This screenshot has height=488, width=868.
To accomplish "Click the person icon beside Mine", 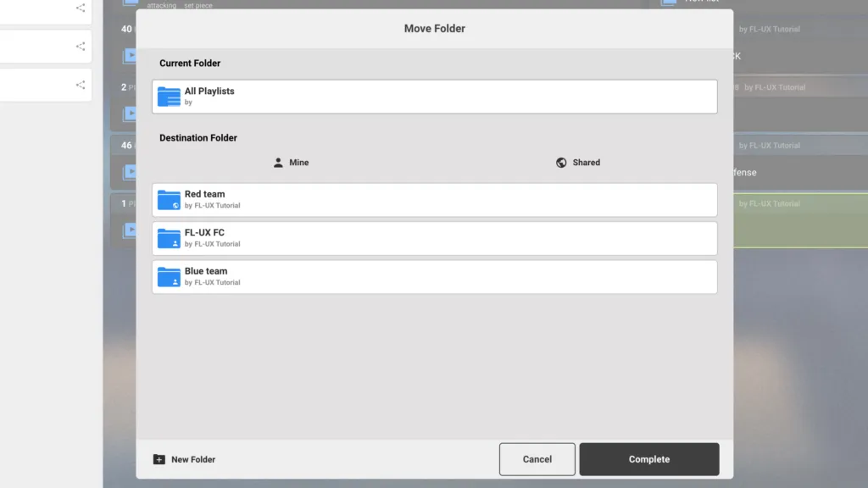I will (278, 162).
